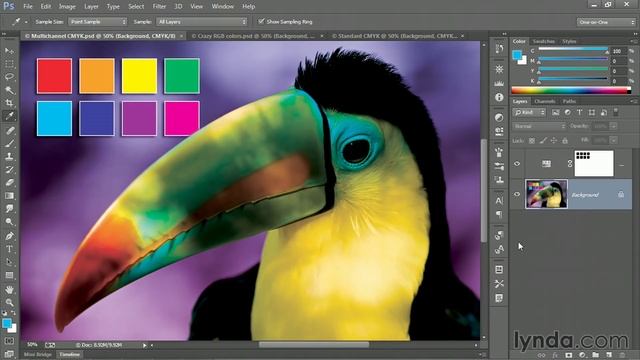
Task: Toggle Lock transparent pixels
Action: (531, 140)
